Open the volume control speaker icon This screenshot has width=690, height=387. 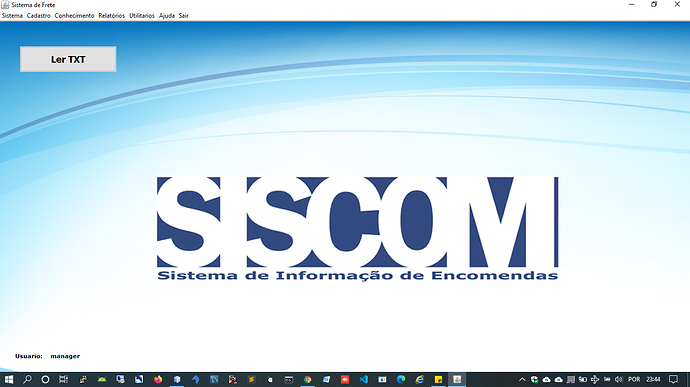pyautogui.click(x=619, y=379)
